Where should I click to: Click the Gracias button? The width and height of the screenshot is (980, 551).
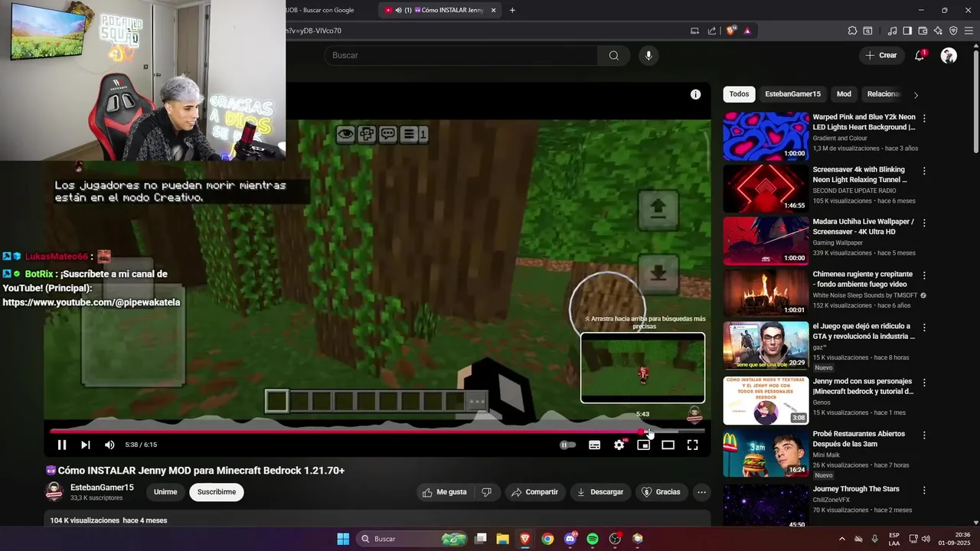coord(661,492)
